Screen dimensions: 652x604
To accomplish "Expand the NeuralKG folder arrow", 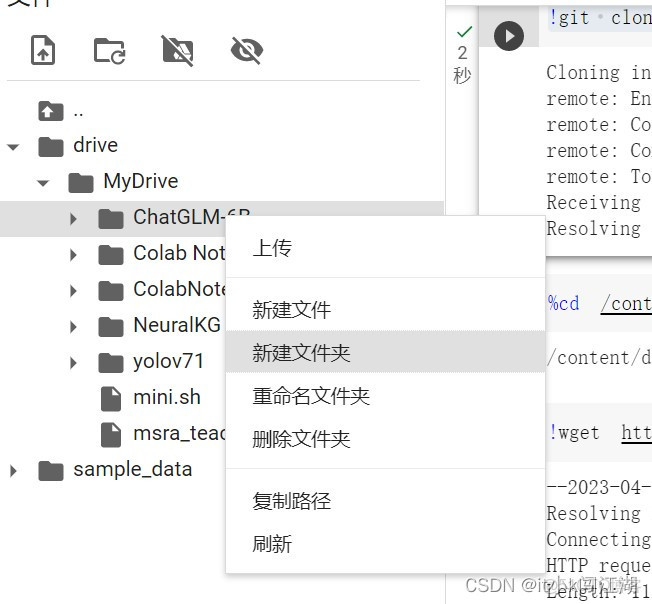I will pyautogui.click(x=73, y=327).
